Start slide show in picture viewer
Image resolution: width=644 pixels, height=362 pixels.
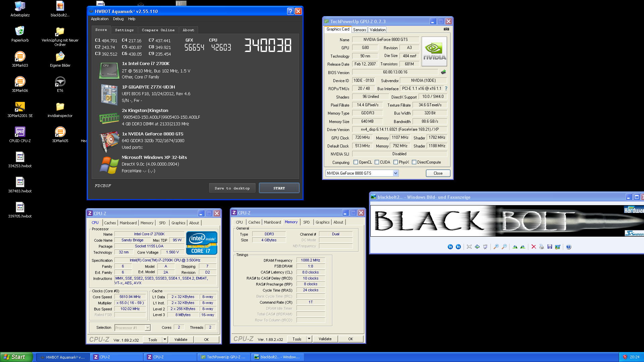(x=485, y=247)
